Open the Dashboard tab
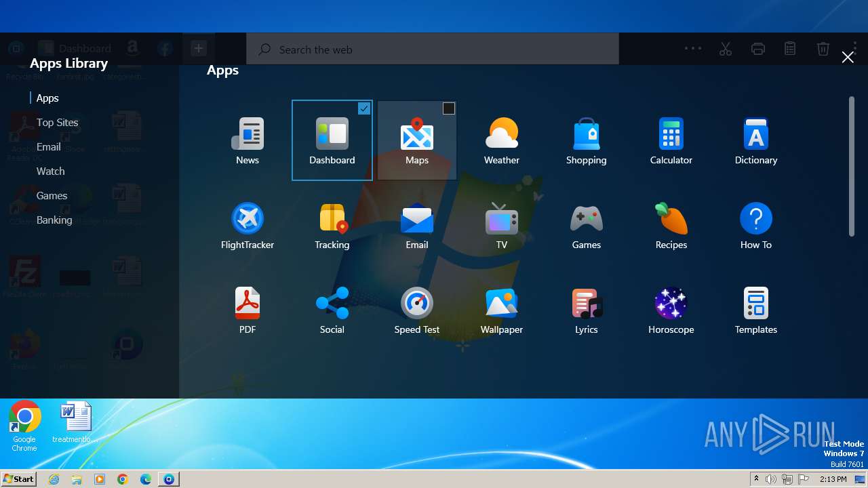The height and width of the screenshot is (488, 868). [75, 48]
